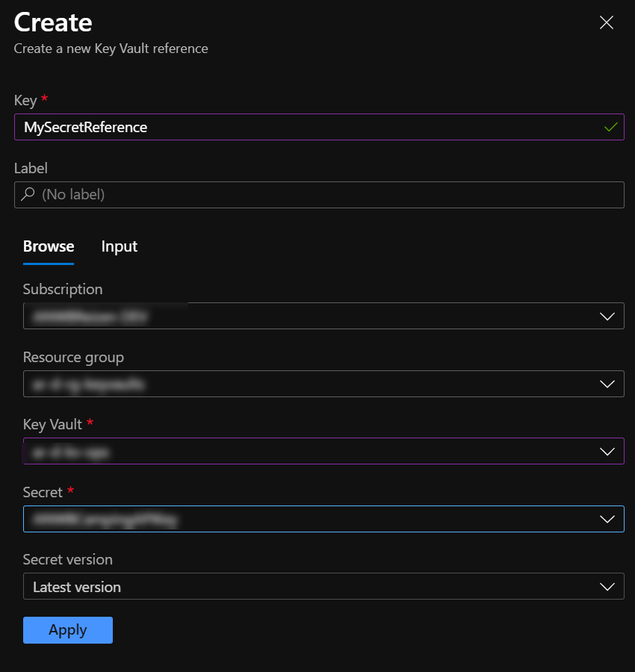This screenshot has width=635, height=672.
Task: Expand the Secret chevron arrow
Action: pyautogui.click(x=607, y=520)
